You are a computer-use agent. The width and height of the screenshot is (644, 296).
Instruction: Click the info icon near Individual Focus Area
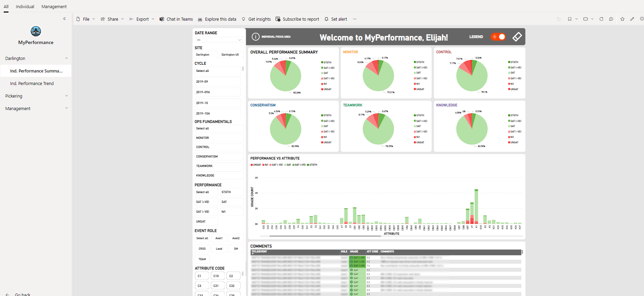pyautogui.click(x=256, y=37)
